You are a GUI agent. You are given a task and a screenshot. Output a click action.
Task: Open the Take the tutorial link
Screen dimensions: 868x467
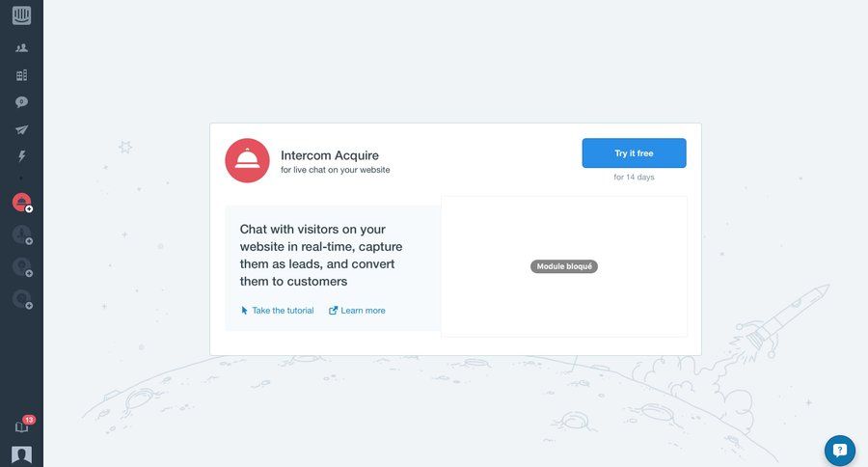coord(278,311)
